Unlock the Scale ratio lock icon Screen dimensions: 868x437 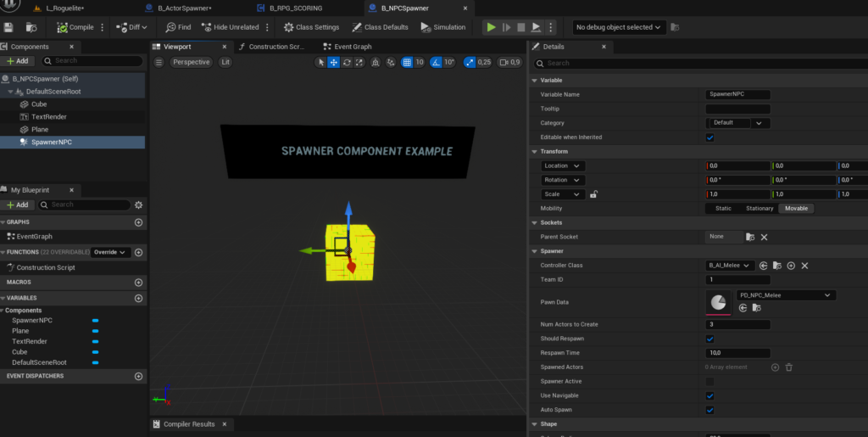tap(593, 194)
